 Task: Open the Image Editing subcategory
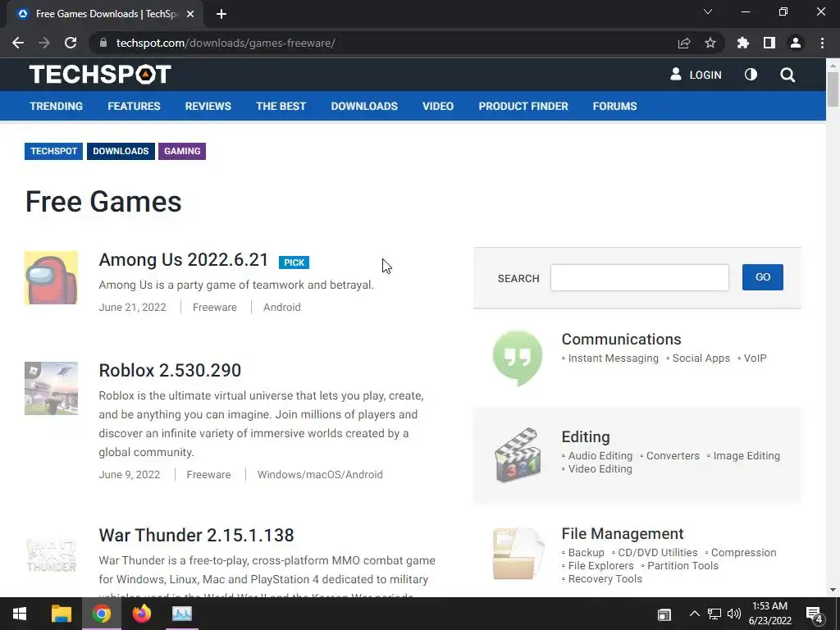(x=746, y=456)
